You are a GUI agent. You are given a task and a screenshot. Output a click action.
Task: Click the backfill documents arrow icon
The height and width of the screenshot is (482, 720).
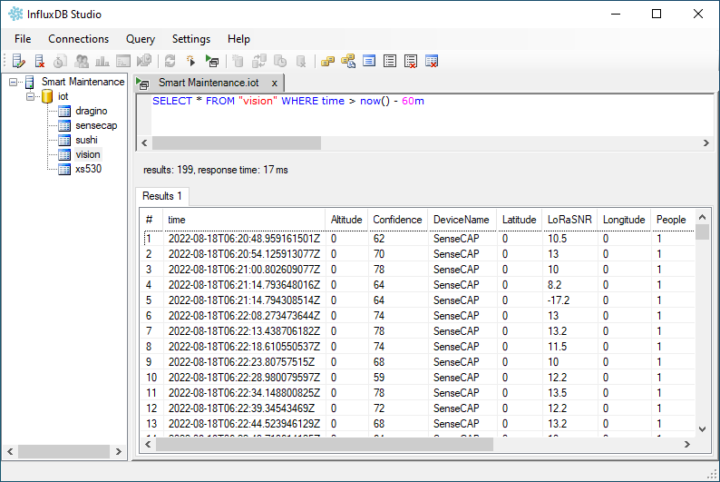[144, 61]
